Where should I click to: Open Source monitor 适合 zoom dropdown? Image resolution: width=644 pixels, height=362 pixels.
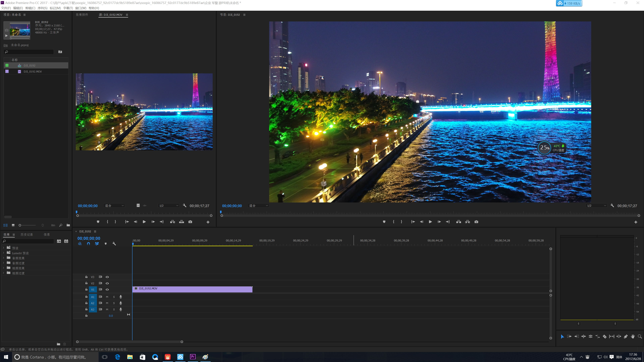tap(114, 206)
